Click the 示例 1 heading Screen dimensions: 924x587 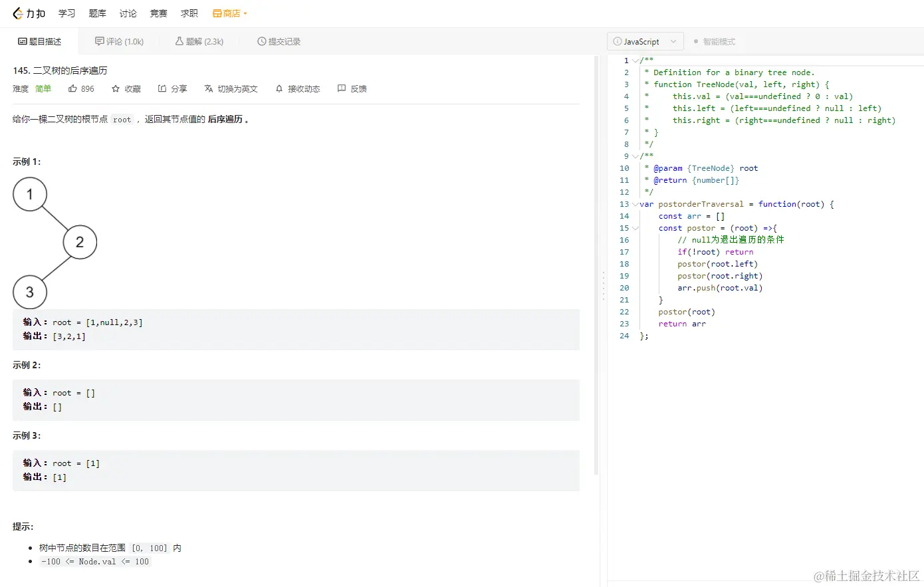pyautogui.click(x=27, y=162)
